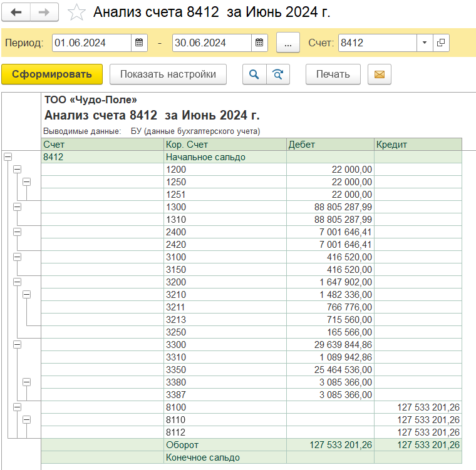Screen dimensions: 476x470
Task: Open the account dropdown list arrow
Action: click(425, 43)
